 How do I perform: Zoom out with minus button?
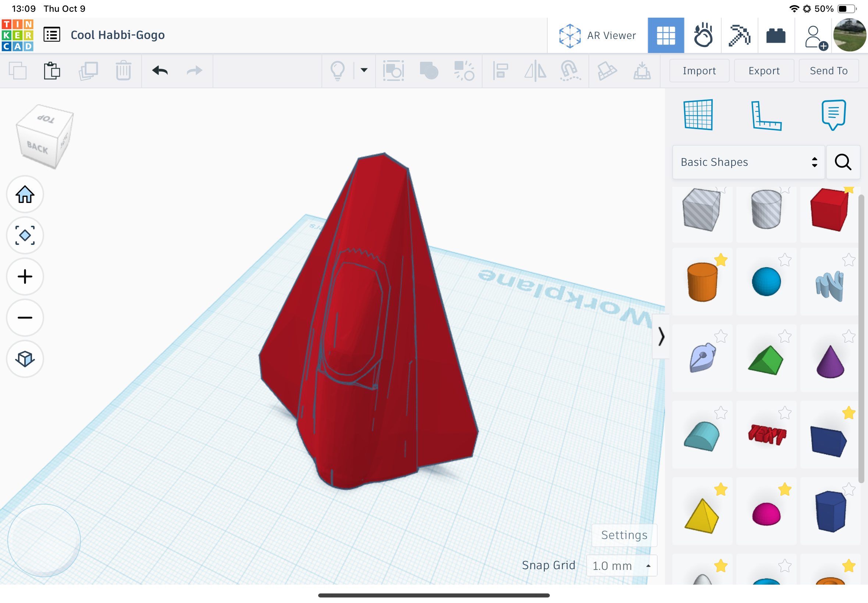click(x=25, y=318)
